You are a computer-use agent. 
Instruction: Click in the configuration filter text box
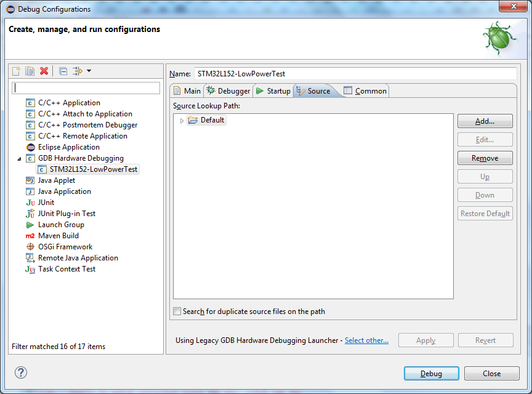(86, 88)
